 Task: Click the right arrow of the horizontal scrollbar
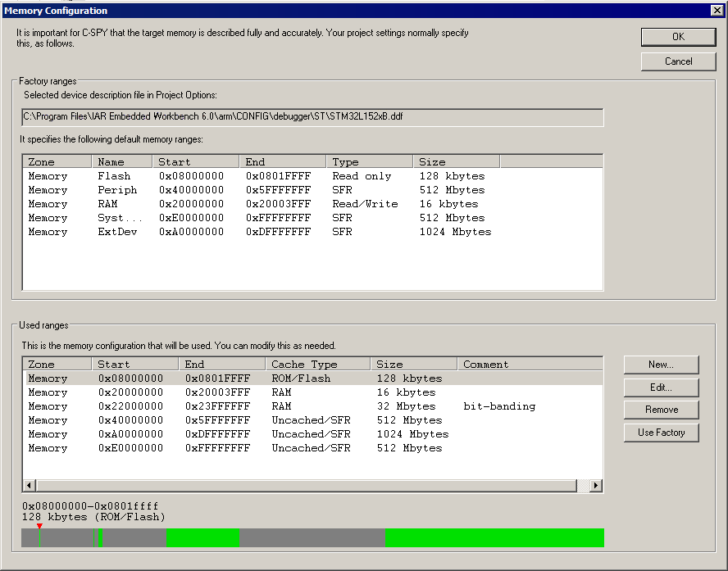[x=596, y=486]
